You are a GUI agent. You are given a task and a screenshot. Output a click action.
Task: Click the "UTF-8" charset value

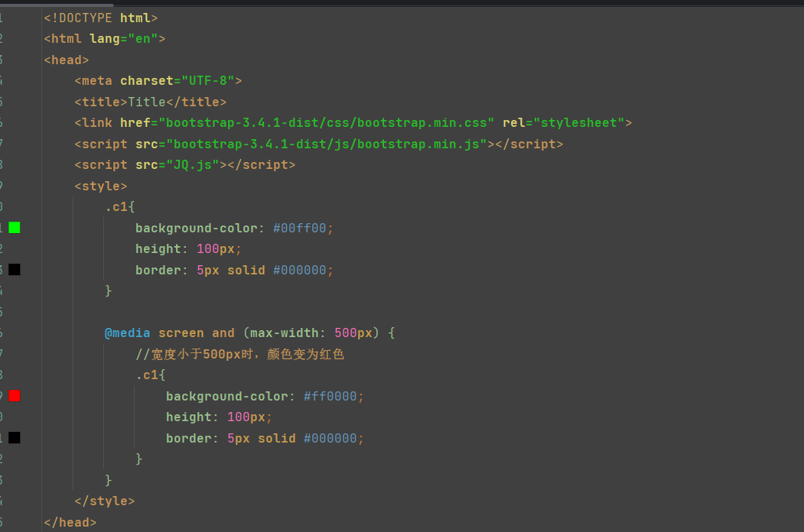207,81
